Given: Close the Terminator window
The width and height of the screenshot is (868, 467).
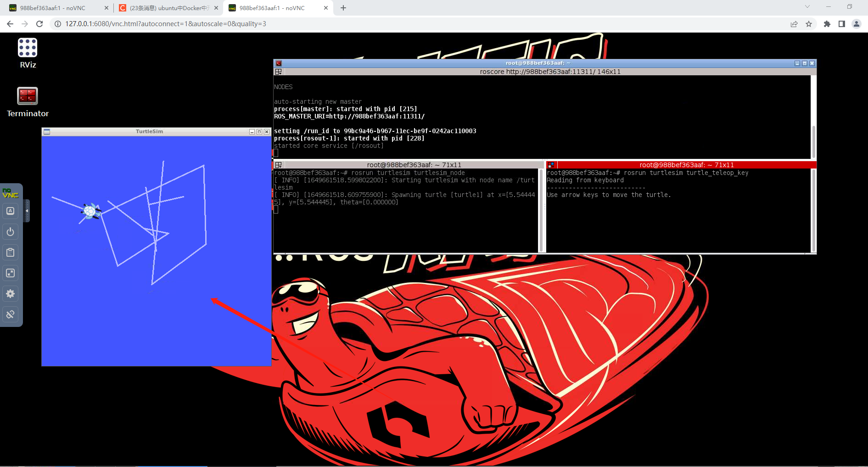Looking at the screenshot, I should (x=812, y=63).
